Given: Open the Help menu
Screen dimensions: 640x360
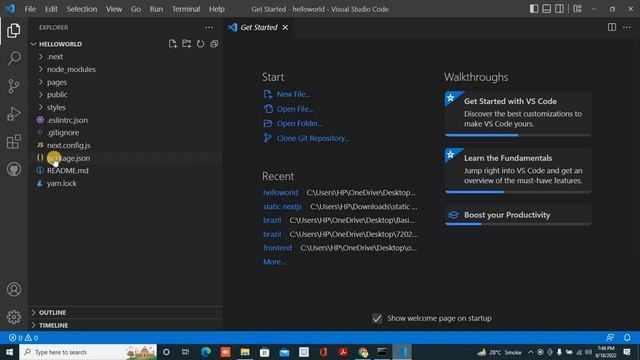Looking at the screenshot, I should tap(217, 9).
